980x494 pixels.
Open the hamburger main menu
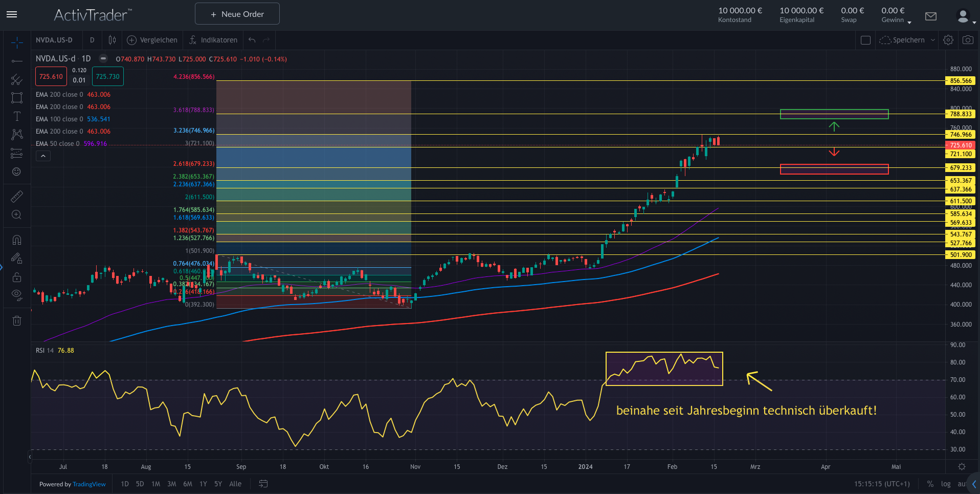pos(12,14)
